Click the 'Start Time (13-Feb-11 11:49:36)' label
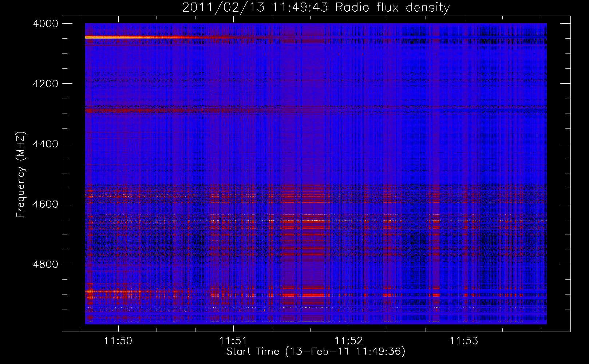589x364 pixels. coord(316,352)
